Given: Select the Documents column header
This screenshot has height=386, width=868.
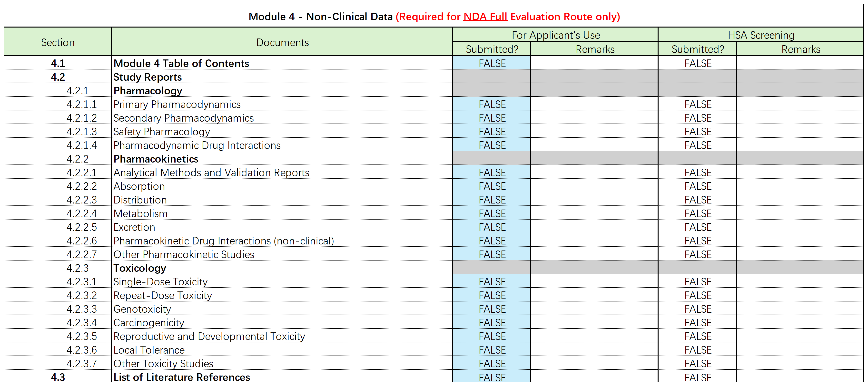Looking at the screenshot, I should (282, 42).
